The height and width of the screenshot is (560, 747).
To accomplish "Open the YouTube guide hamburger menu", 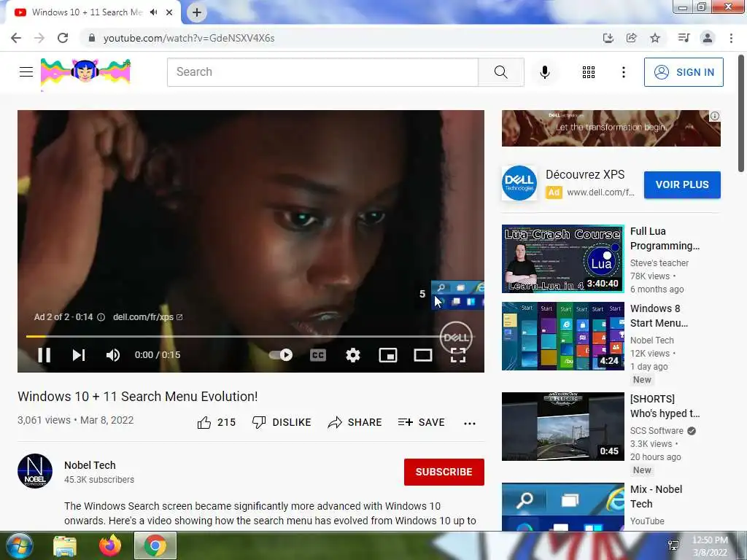I will (x=26, y=72).
